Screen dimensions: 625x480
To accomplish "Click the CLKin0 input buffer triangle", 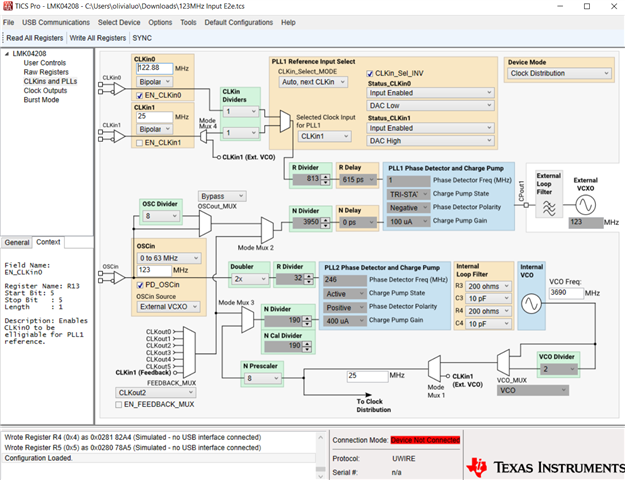I will pyautogui.click(x=119, y=89).
